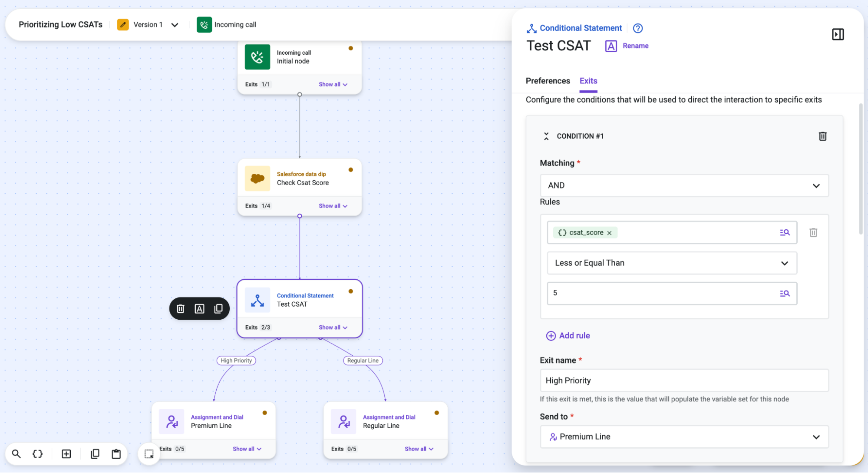Delete Test CSAT node via floating toolbar
868x473 pixels.
[x=181, y=308]
